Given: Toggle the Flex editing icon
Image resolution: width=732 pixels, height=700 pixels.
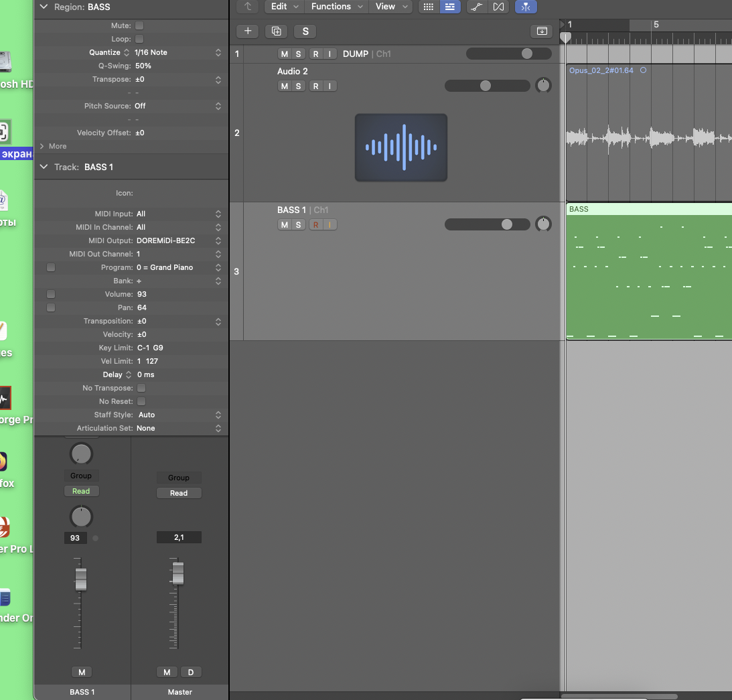Looking at the screenshot, I should click(x=498, y=7).
